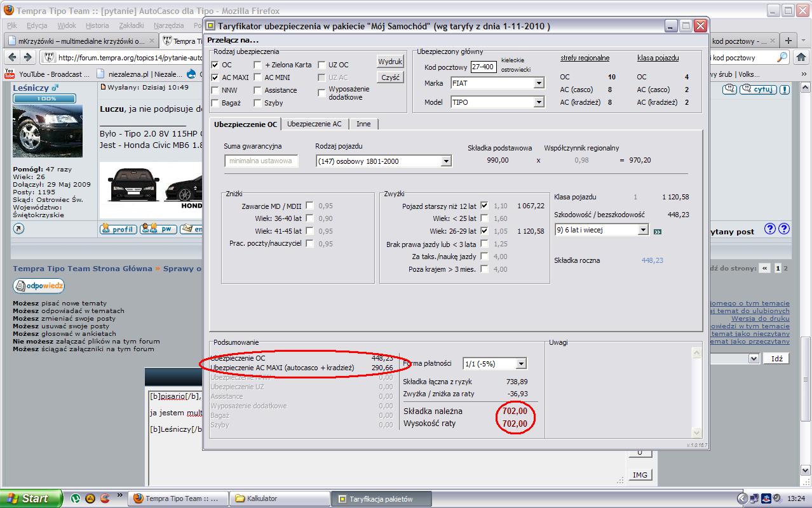Send private message via pw button
The width and height of the screenshot is (812, 508).
tap(158, 229)
